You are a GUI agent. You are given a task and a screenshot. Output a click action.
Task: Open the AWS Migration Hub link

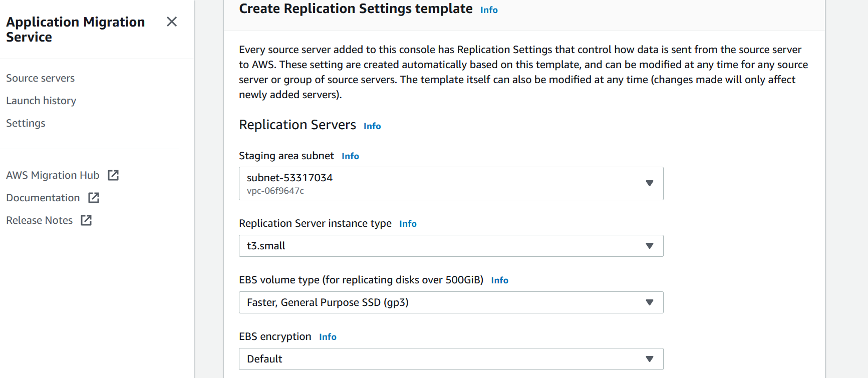[53, 175]
